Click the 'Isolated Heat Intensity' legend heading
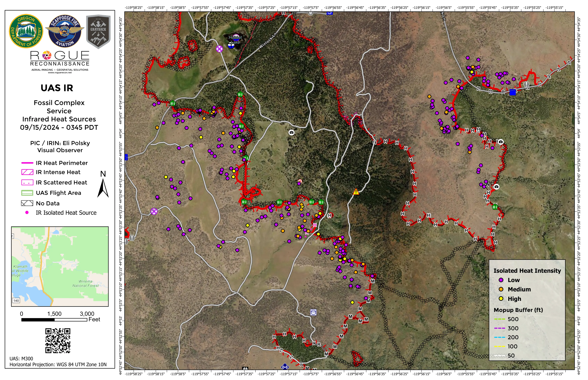This screenshot has width=588, height=380. [527, 271]
